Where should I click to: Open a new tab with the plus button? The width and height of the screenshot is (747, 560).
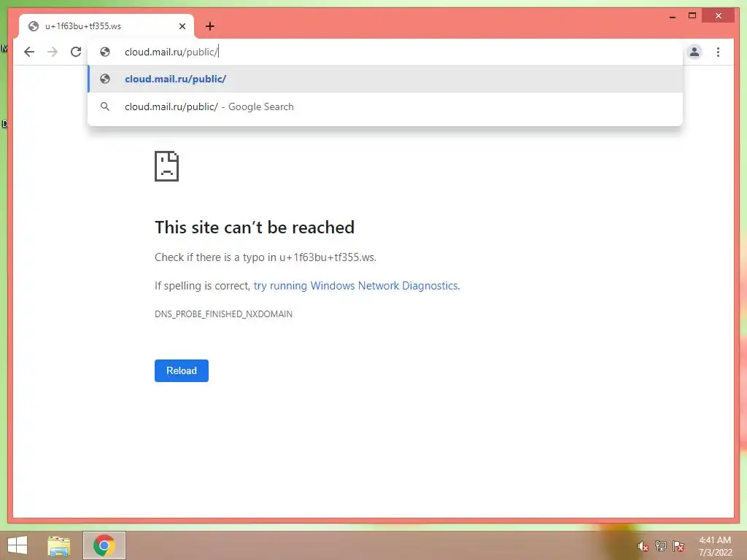pyautogui.click(x=210, y=26)
